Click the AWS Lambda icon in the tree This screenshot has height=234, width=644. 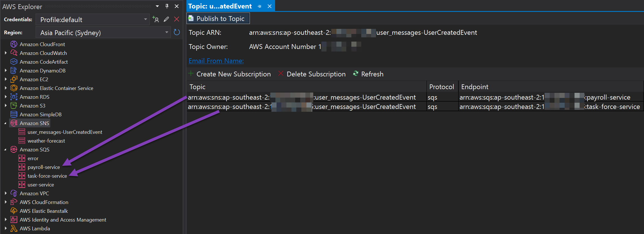tap(14, 228)
